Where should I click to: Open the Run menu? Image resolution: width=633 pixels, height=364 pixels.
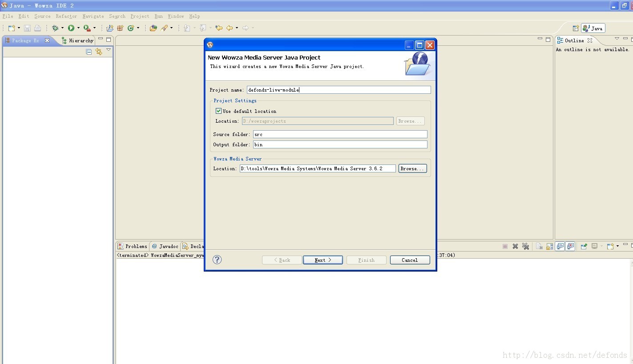(158, 16)
